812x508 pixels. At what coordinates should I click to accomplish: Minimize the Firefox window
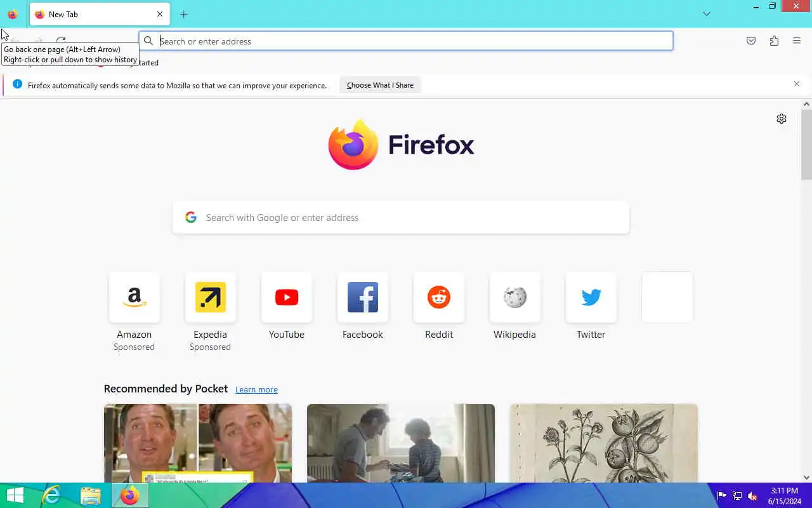(756, 6)
